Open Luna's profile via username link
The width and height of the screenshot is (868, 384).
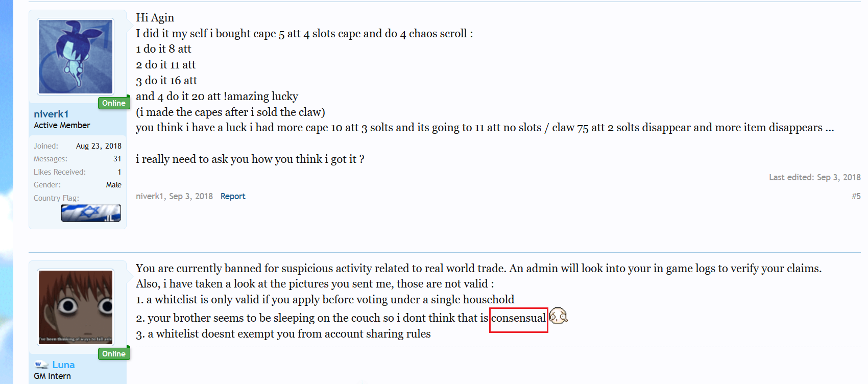[63, 365]
